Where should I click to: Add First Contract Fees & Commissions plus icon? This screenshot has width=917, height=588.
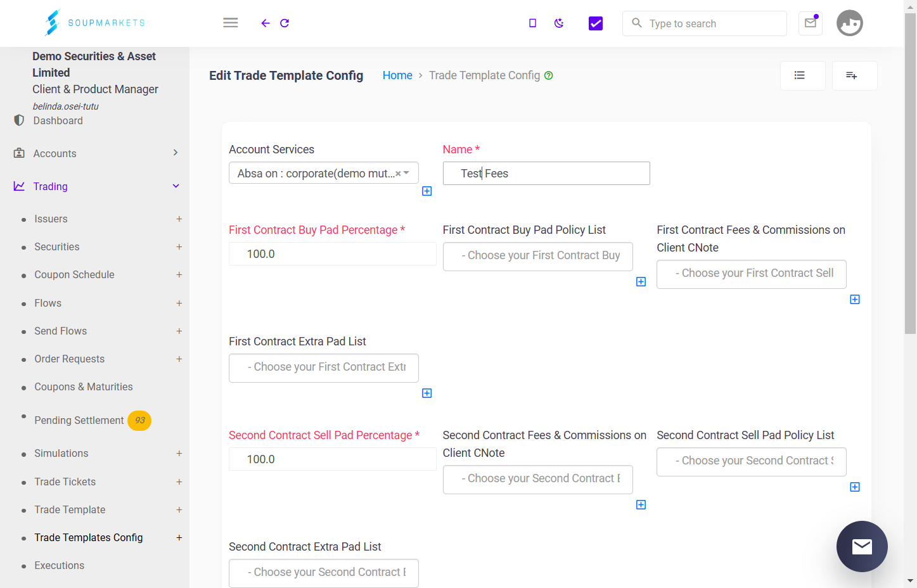click(x=855, y=300)
